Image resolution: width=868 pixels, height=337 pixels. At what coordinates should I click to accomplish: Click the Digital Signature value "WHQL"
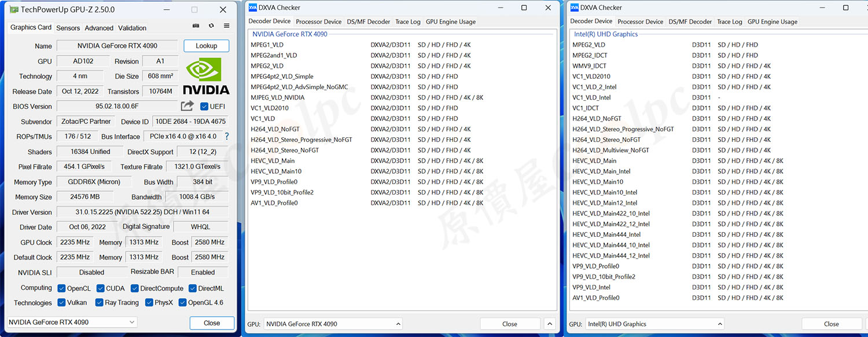coord(201,227)
